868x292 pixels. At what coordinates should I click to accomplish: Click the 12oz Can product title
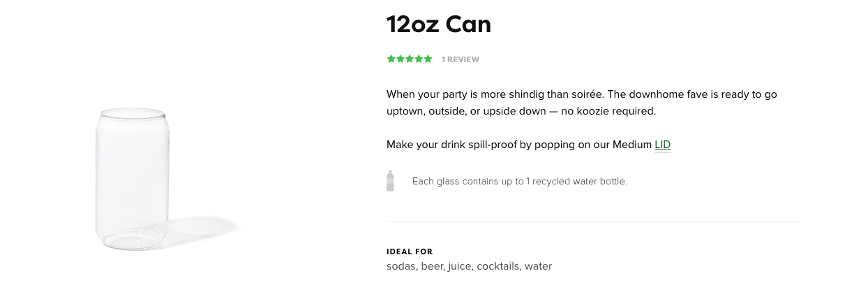point(439,24)
